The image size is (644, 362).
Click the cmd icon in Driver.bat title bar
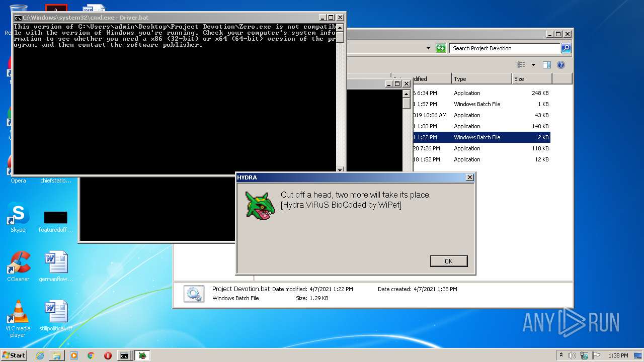click(x=18, y=17)
